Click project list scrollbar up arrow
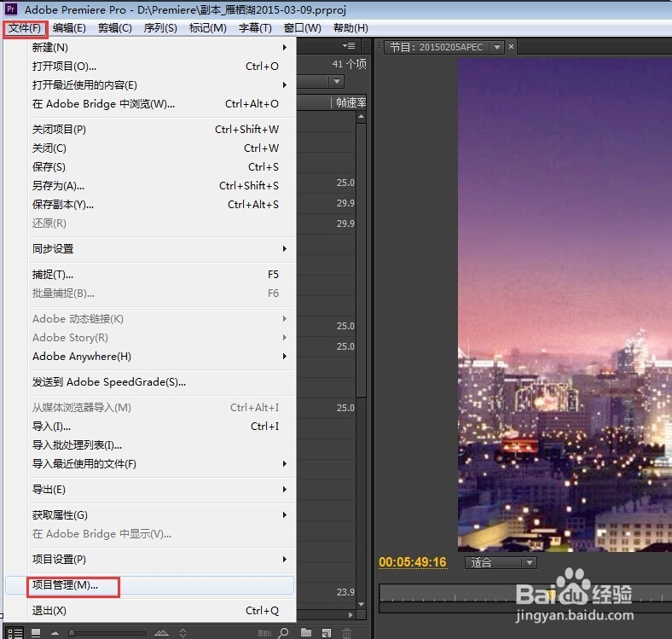This screenshot has height=639, width=672. [x=362, y=117]
